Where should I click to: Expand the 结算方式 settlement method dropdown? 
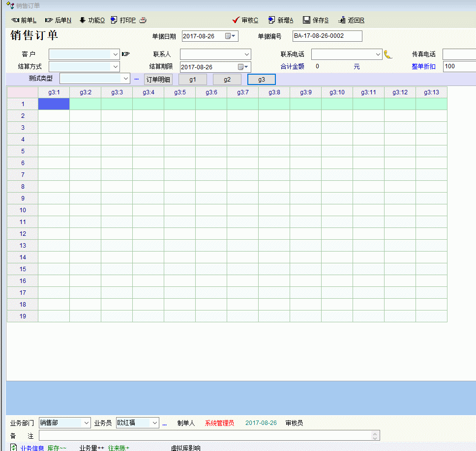[x=116, y=66]
